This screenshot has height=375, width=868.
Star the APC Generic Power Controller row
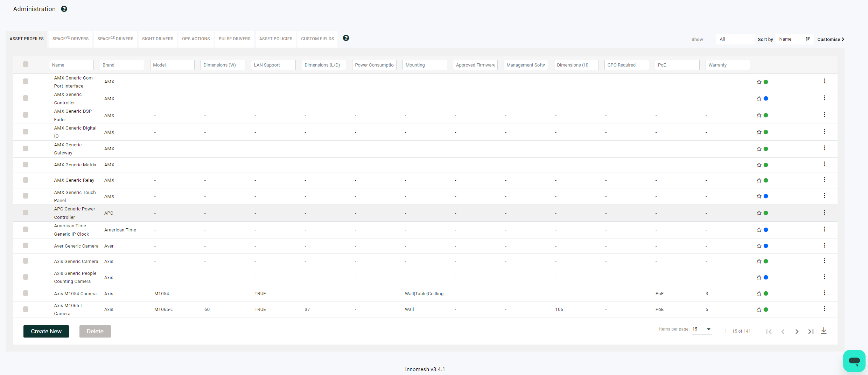[x=759, y=213]
